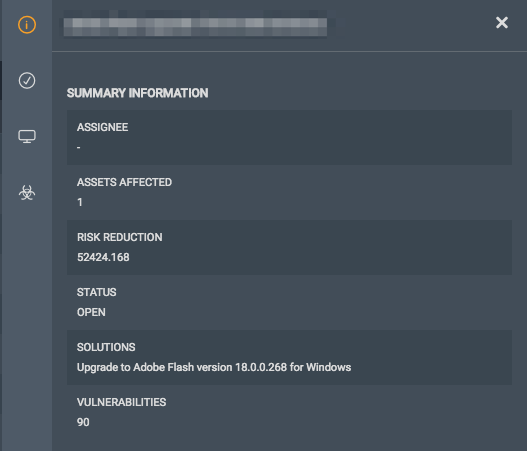Select the vulnerabilities count 90
This screenshot has width=527, height=451.
pos(83,422)
